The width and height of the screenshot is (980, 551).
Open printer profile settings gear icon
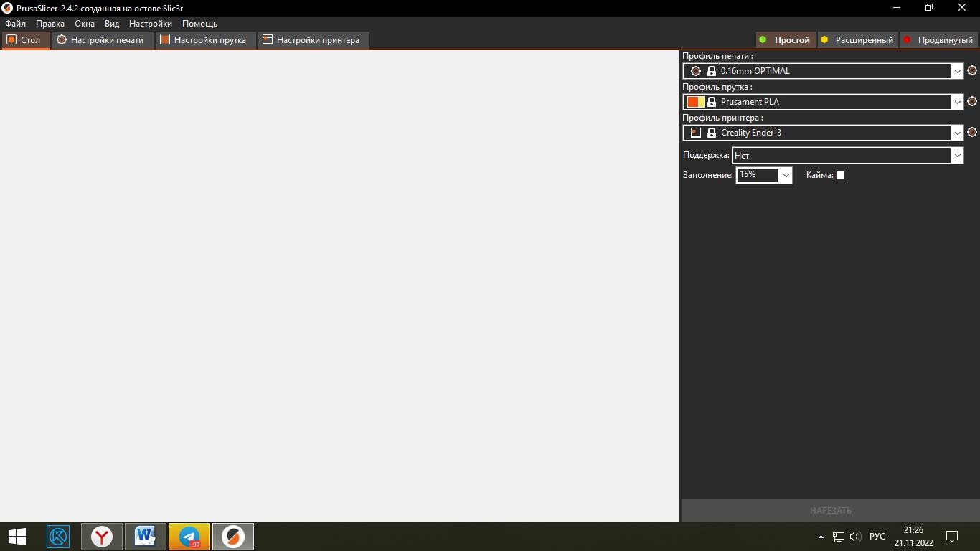[972, 133]
